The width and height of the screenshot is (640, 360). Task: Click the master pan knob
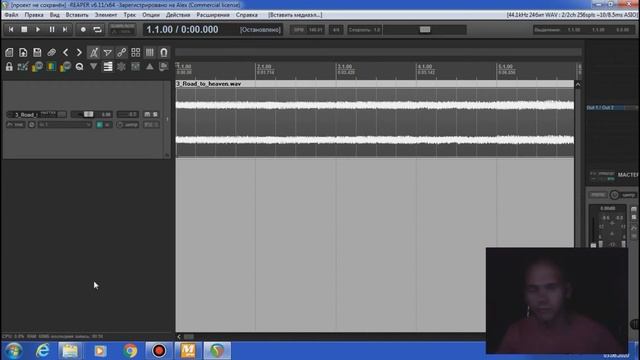click(x=614, y=195)
